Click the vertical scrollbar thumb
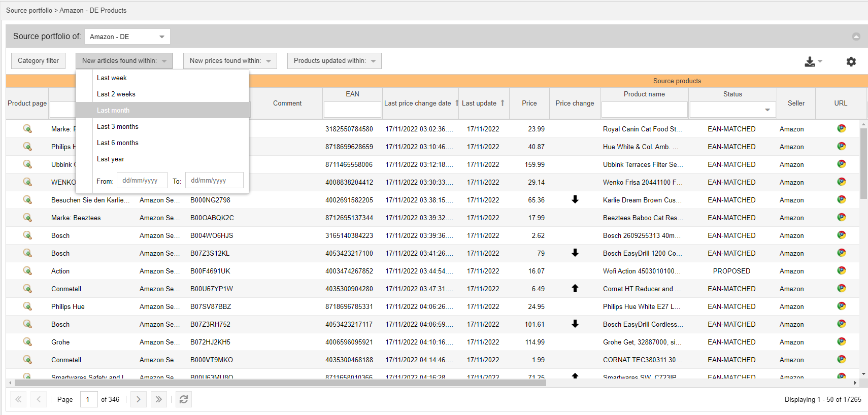The height and width of the screenshot is (415, 868). [863, 163]
